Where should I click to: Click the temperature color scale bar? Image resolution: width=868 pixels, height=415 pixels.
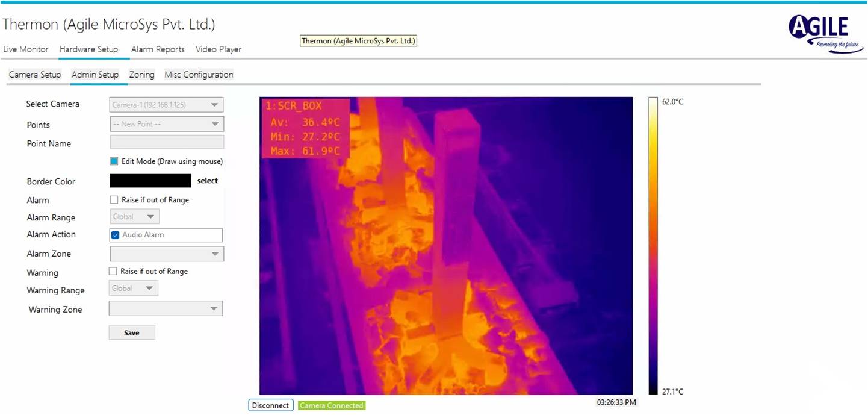(653, 246)
